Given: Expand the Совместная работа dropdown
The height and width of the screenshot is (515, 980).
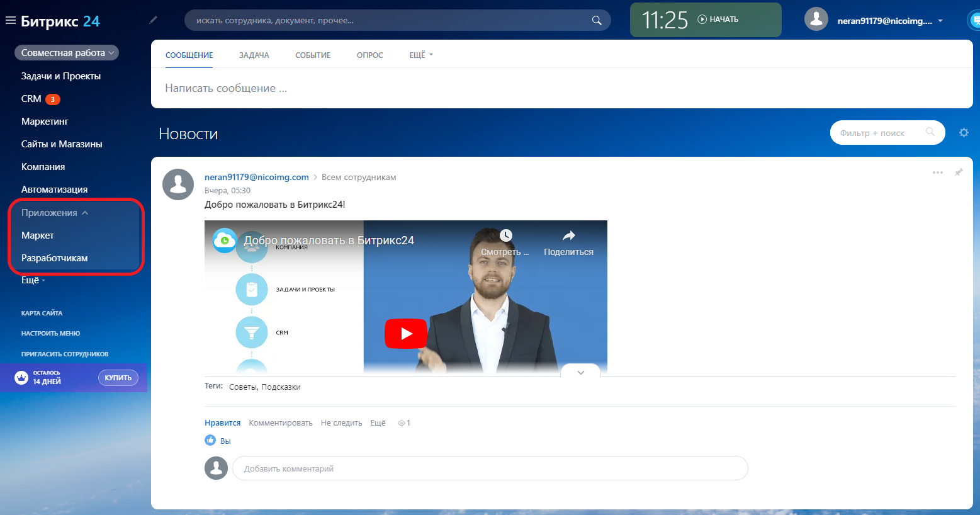Looking at the screenshot, I should click(x=67, y=53).
